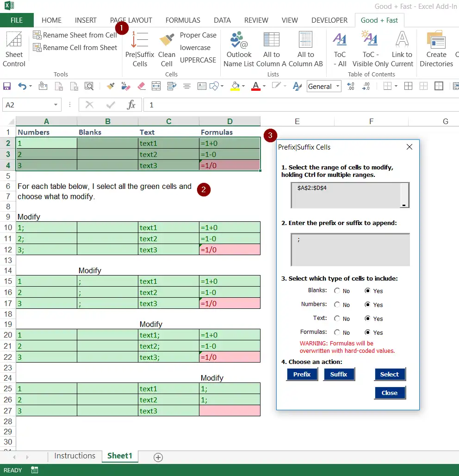Open the Borders dropdown arrow

[396, 87]
